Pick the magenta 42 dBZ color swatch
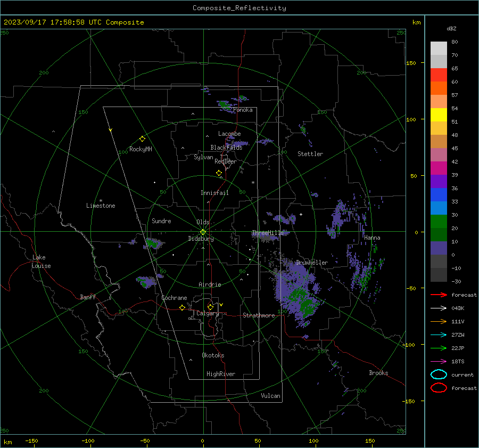 pos(439,168)
